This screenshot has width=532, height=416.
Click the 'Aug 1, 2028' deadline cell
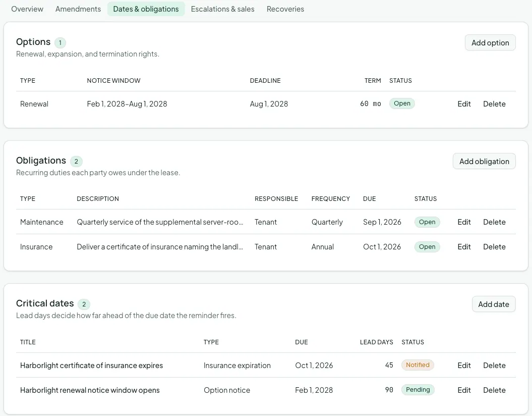pyautogui.click(x=269, y=104)
